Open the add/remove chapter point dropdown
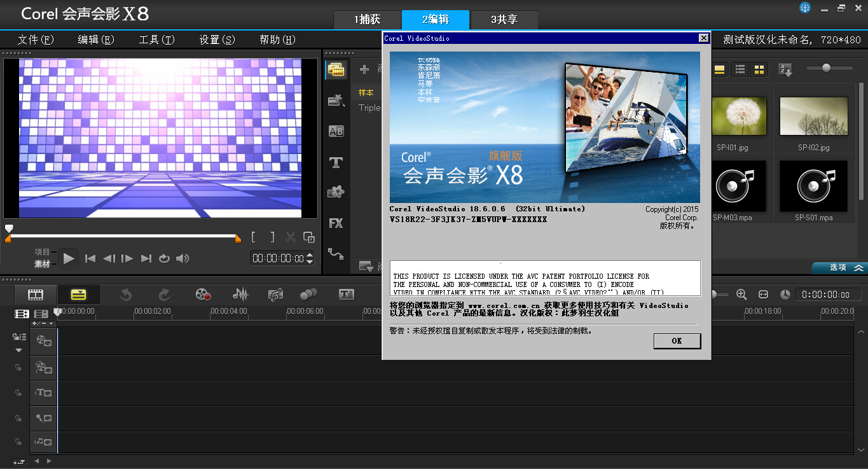868x469 pixels. (x=44, y=323)
